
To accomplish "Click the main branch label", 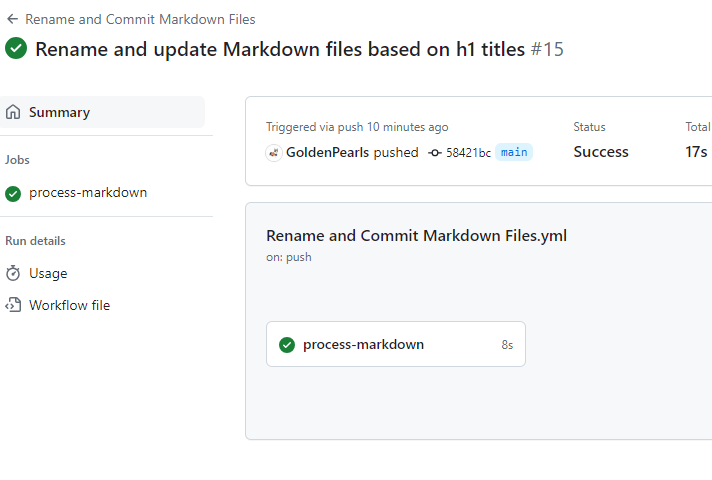I will point(514,152).
